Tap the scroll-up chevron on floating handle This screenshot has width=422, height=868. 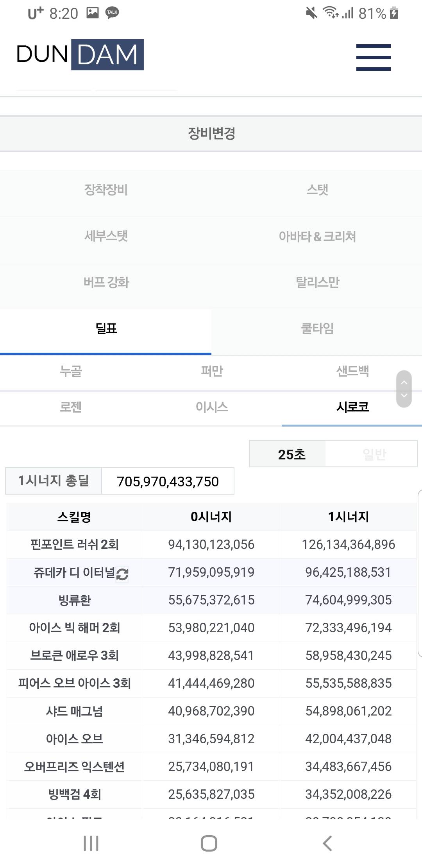[x=404, y=382]
